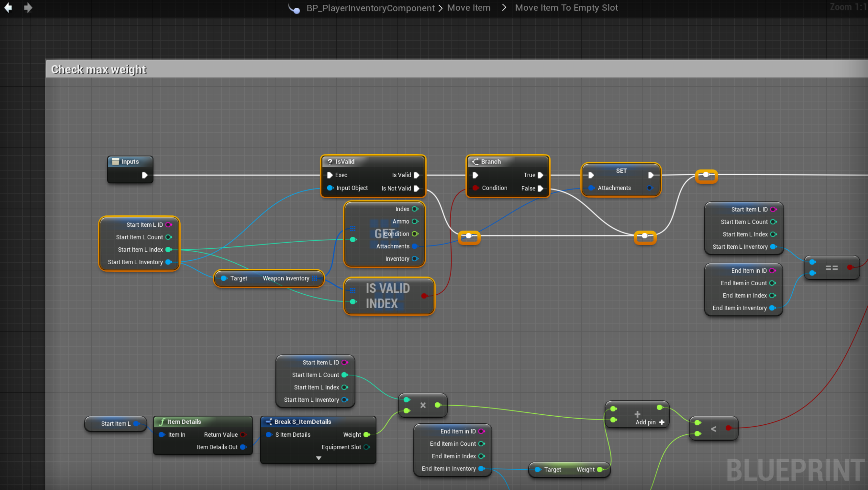Select the IS VALID INDEX node
The image size is (868, 490).
click(x=388, y=296)
